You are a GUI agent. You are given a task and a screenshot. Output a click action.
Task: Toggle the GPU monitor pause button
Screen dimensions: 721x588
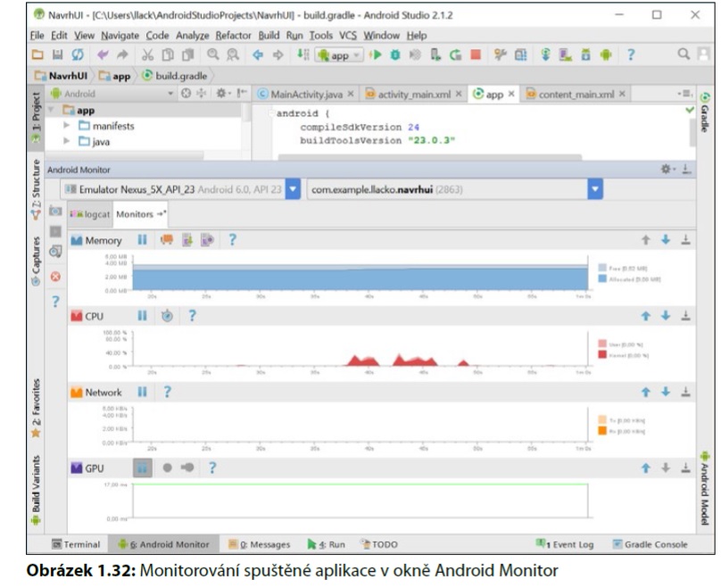[143, 468]
